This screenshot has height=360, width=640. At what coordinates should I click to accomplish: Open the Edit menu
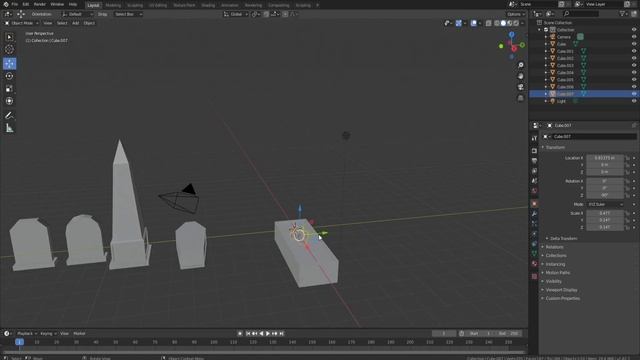pos(26,4)
